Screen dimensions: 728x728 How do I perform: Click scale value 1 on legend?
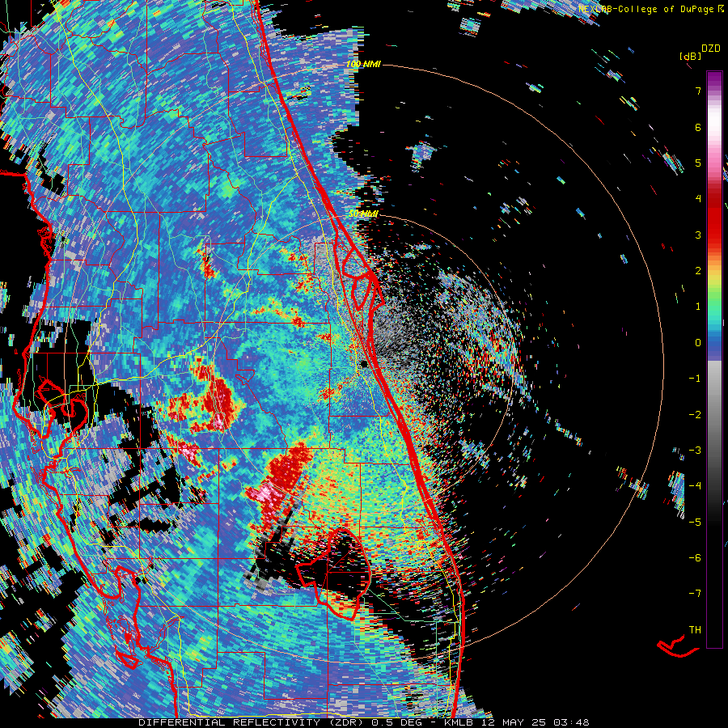(x=698, y=307)
